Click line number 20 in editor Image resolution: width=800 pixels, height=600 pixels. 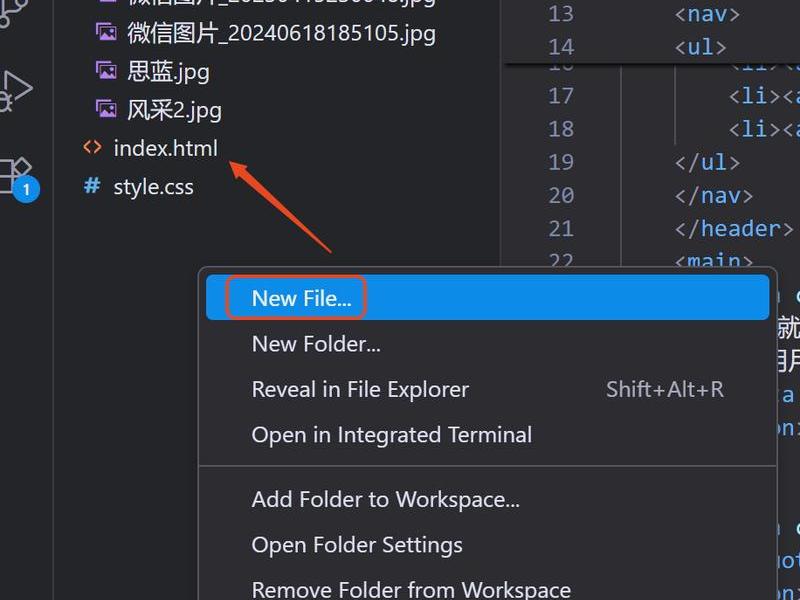561,195
